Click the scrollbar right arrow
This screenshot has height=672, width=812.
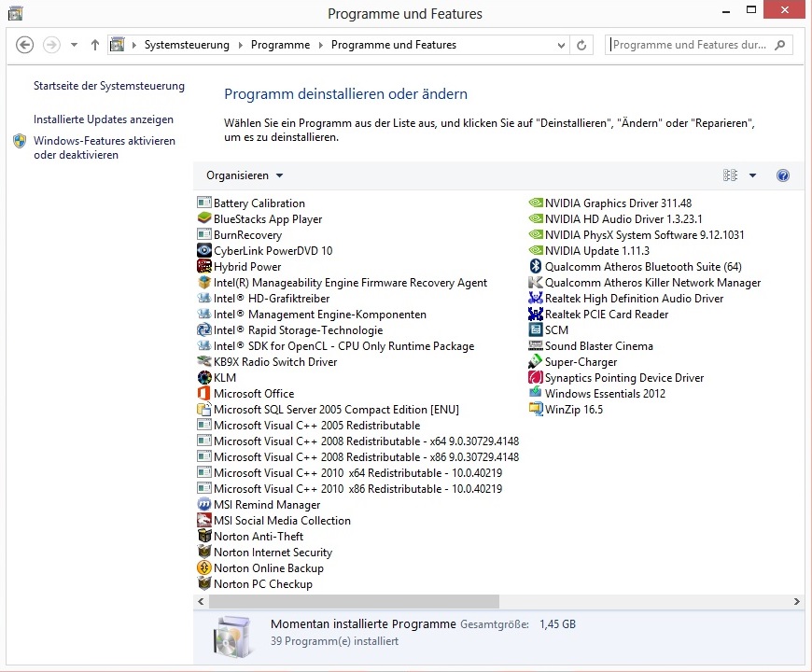(x=796, y=602)
